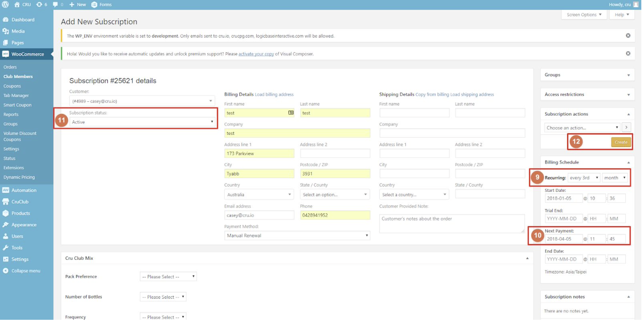The height and width of the screenshot is (324, 644).
Task: Click the Start Date field
Action: tap(564, 198)
